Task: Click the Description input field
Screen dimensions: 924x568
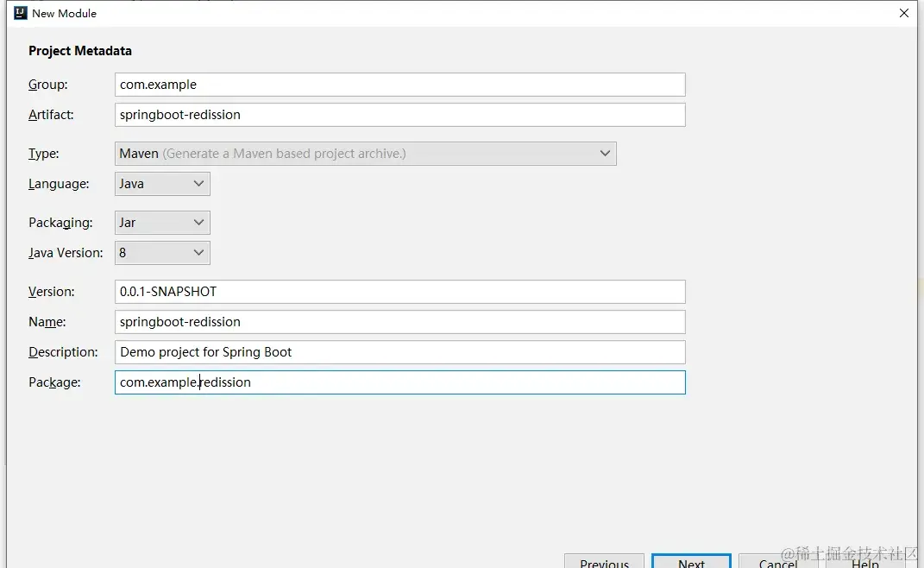Action: click(400, 351)
